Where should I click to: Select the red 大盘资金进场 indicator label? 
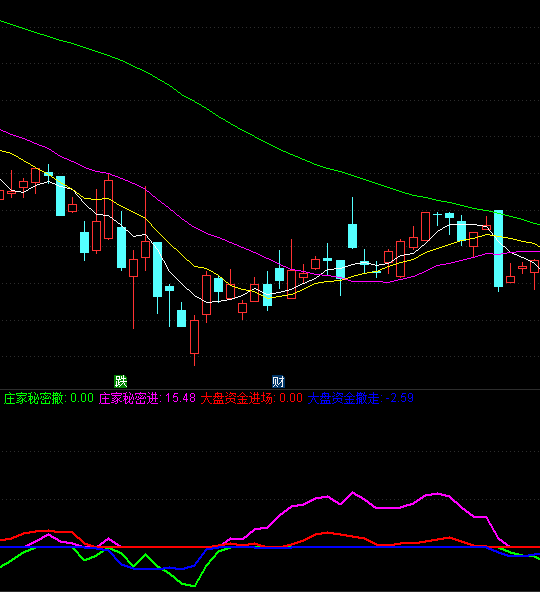[x=251, y=398]
